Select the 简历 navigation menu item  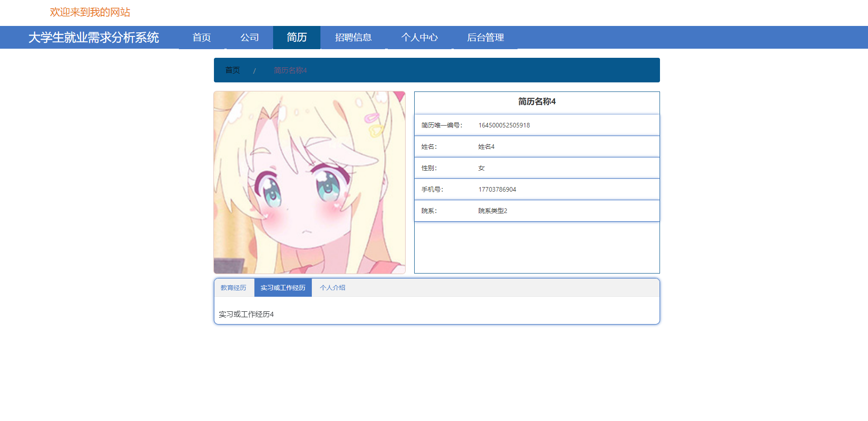tap(297, 37)
